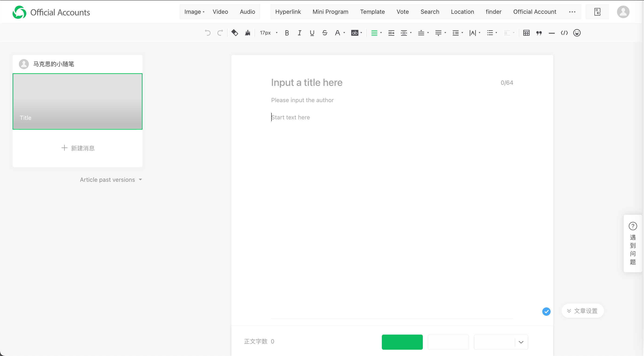The width and height of the screenshot is (644, 356).
Task: Open the emoji picker
Action: [x=577, y=33]
